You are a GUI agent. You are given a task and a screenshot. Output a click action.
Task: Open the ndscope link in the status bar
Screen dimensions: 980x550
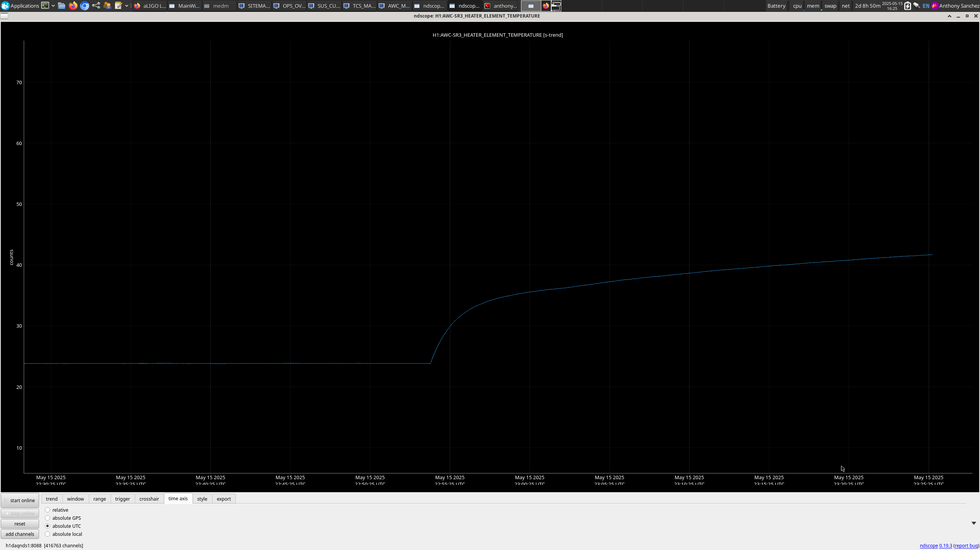coord(929,545)
